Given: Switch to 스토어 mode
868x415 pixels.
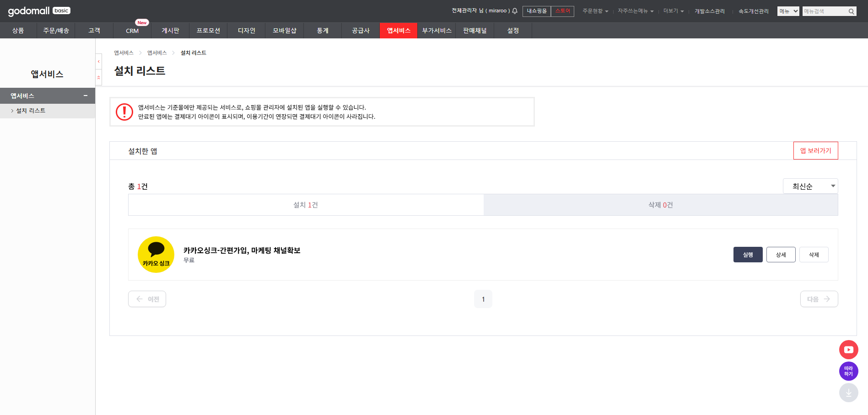Looking at the screenshot, I should click(562, 11).
